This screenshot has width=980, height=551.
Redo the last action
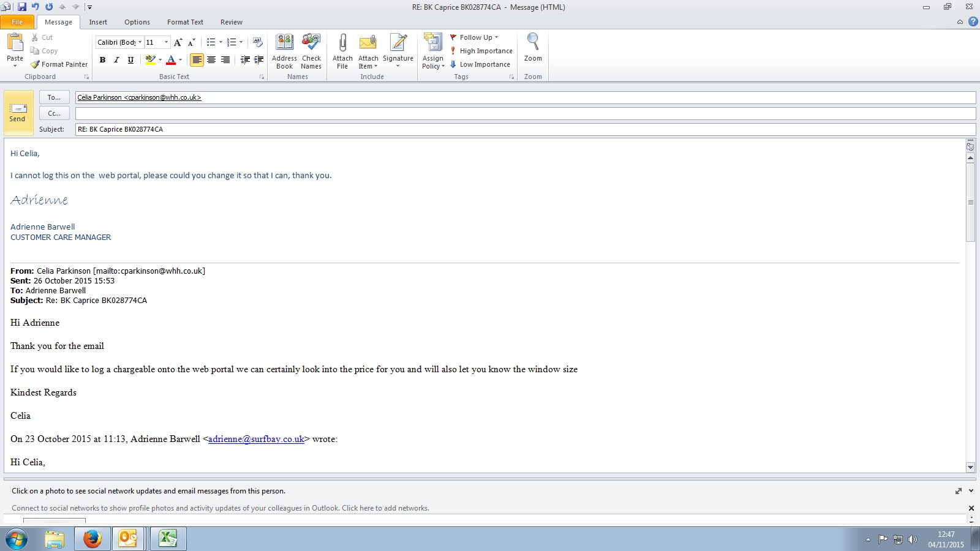49,7
